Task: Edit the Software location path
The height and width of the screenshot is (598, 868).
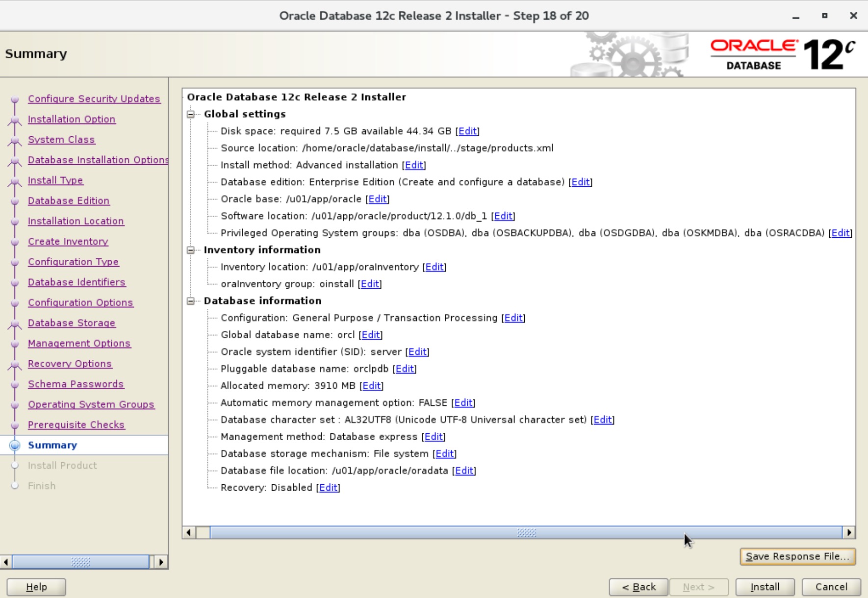Action: point(503,216)
